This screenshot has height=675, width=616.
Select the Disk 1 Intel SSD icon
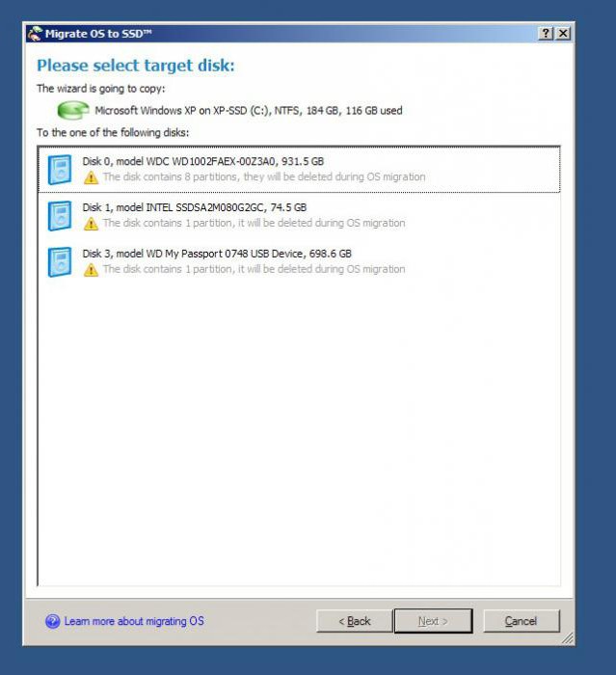60,216
